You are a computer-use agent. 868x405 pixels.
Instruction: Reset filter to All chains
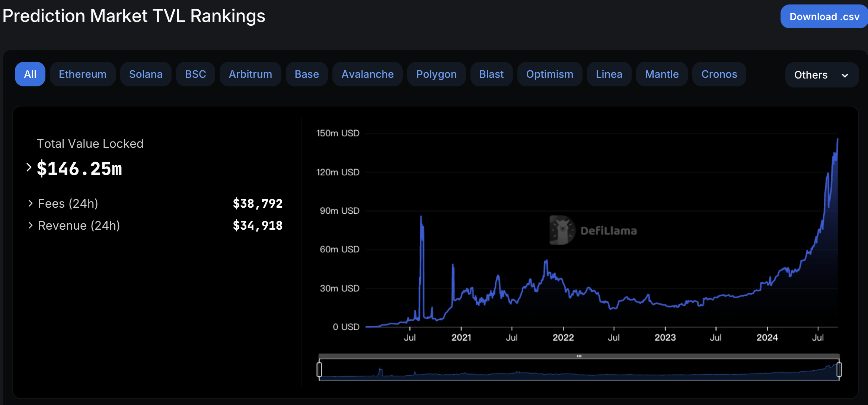click(x=30, y=74)
